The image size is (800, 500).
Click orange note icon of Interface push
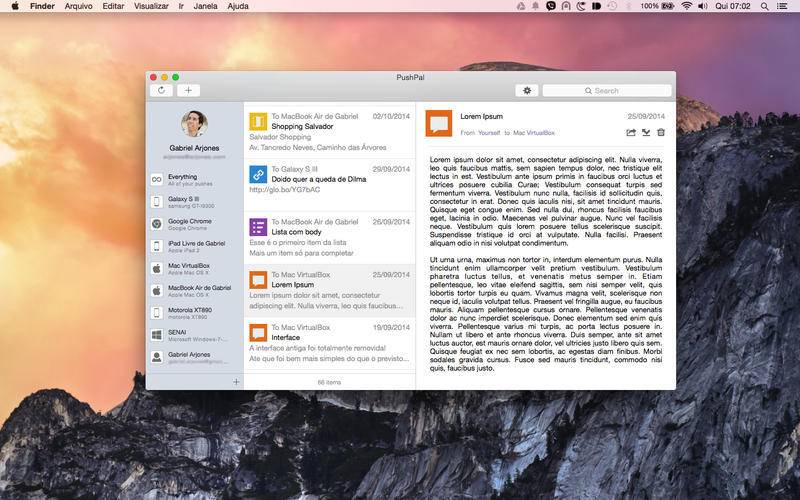coord(258,333)
